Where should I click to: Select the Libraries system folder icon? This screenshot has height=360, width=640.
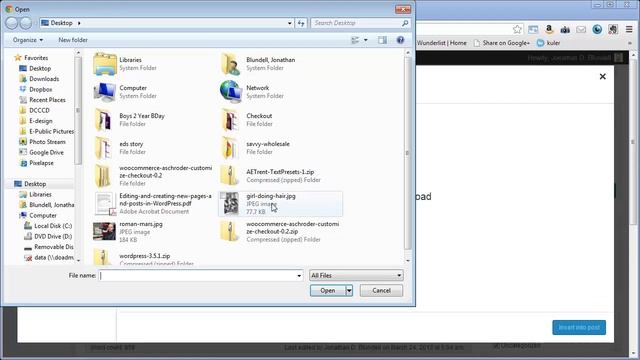104,64
